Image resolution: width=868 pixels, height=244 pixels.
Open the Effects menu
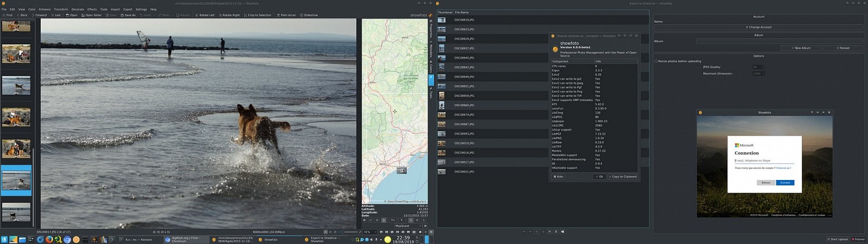(x=92, y=9)
